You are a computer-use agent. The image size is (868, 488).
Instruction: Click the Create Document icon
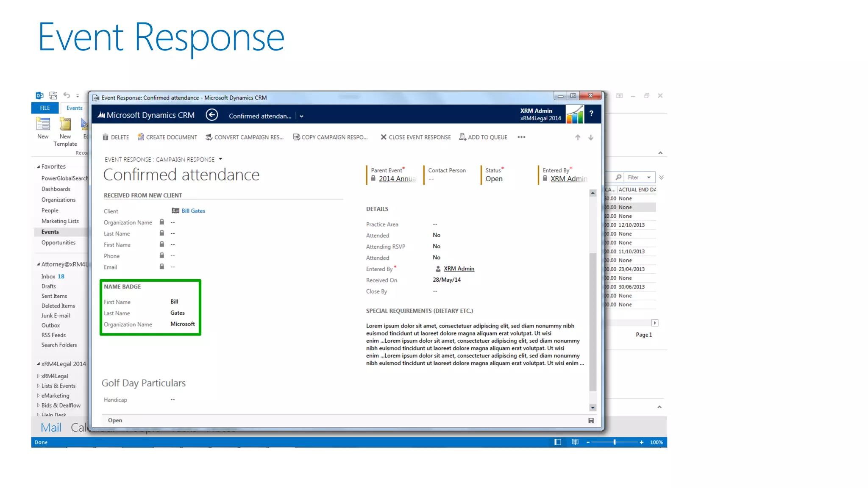pyautogui.click(x=141, y=137)
